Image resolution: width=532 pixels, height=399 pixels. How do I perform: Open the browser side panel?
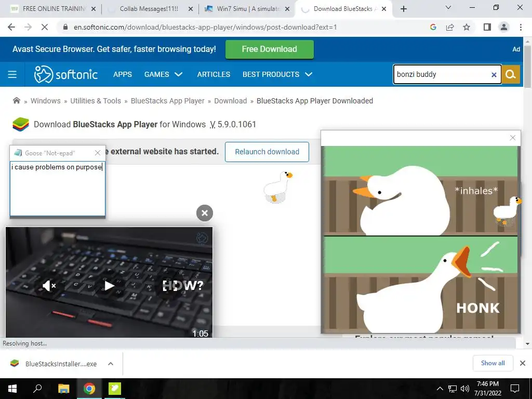487,27
